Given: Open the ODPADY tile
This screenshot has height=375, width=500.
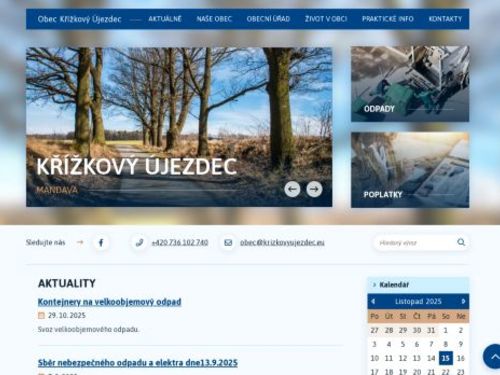Looking at the screenshot, I should [x=410, y=84].
